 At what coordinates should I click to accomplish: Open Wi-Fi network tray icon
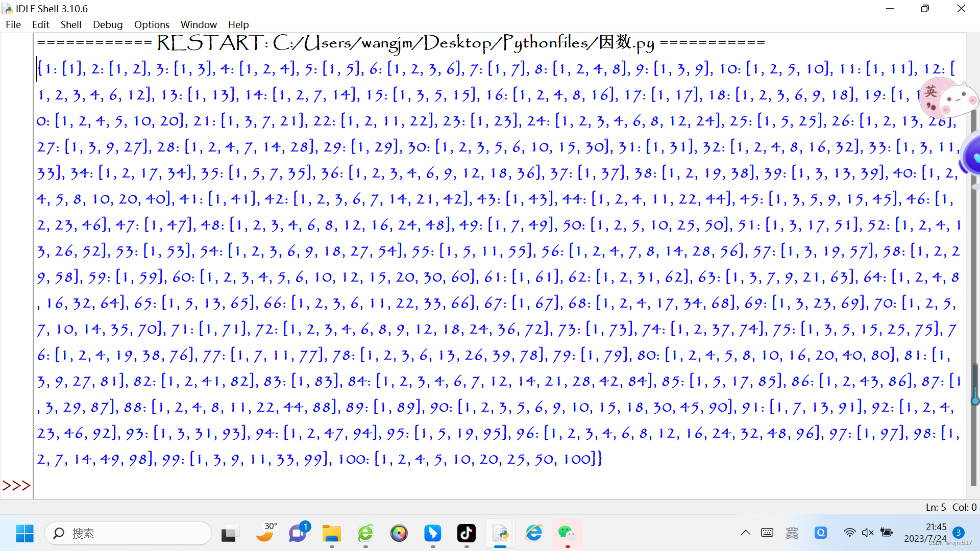[849, 533]
